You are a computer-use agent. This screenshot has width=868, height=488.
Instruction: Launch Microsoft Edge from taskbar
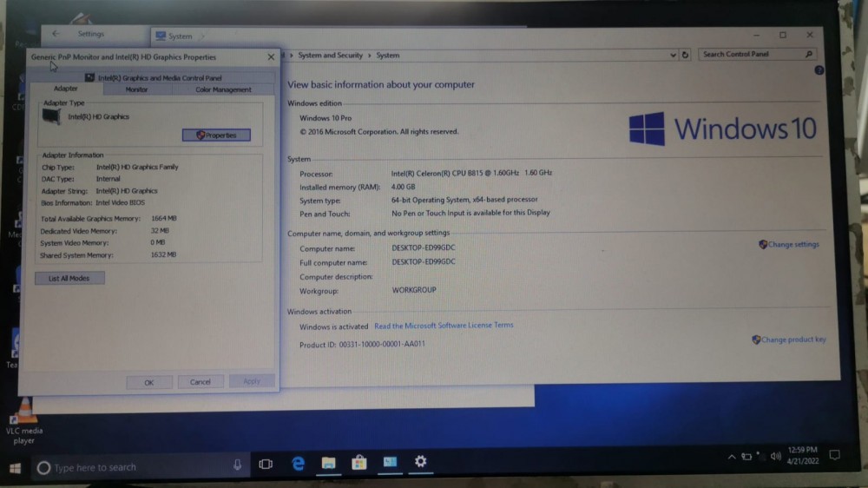[x=298, y=463]
